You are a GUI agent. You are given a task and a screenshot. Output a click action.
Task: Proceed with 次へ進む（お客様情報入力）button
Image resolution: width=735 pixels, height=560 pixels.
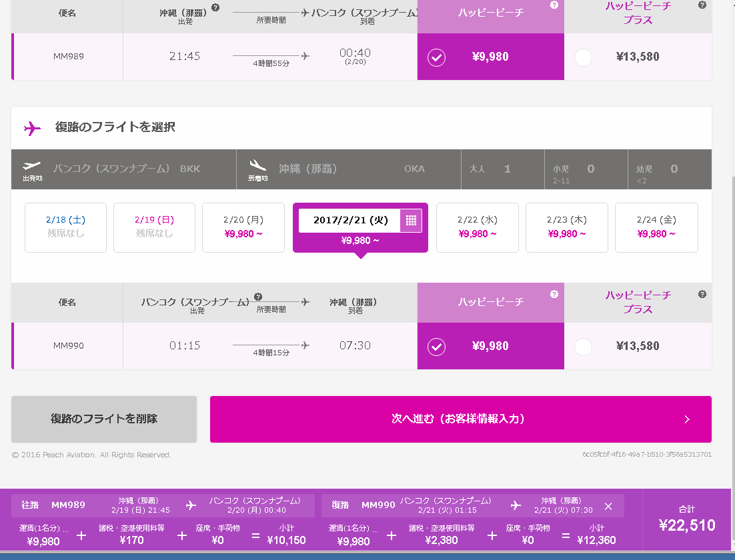[461, 419]
